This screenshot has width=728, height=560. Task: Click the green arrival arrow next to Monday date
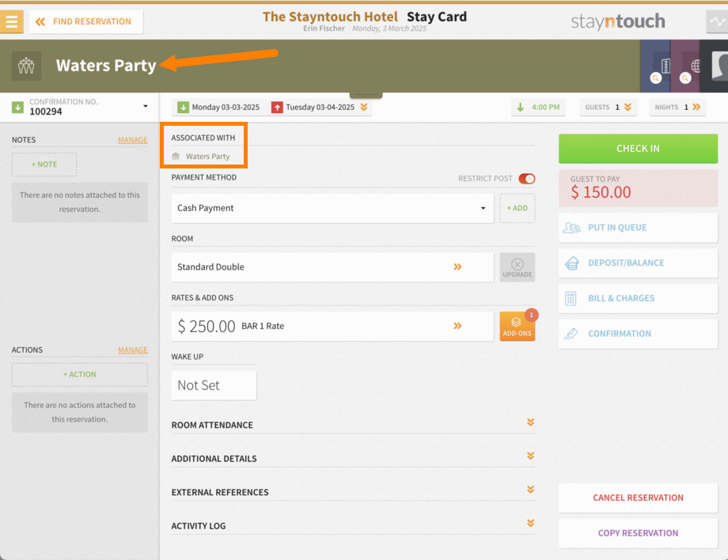pos(183,107)
